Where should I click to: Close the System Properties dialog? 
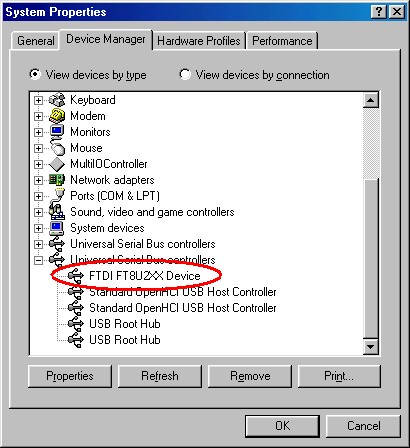(397, 12)
